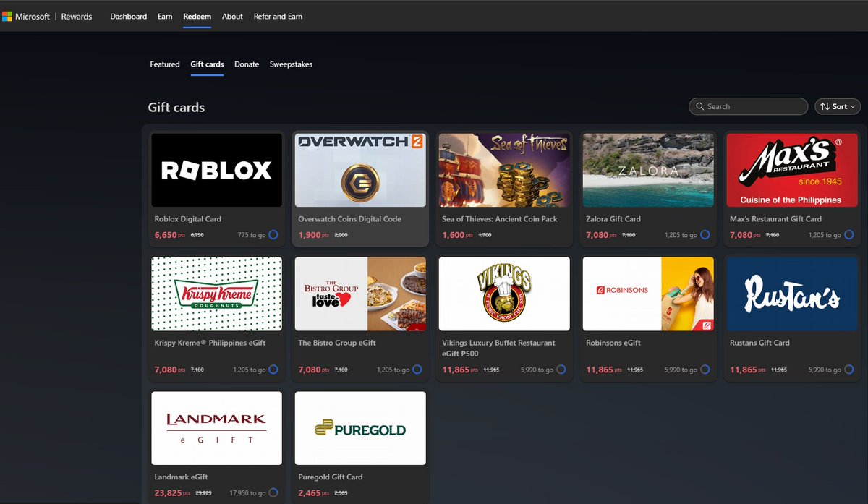The image size is (868, 504).
Task: Click the Krispy Kreme progress ring
Action: click(x=273, y=370)
